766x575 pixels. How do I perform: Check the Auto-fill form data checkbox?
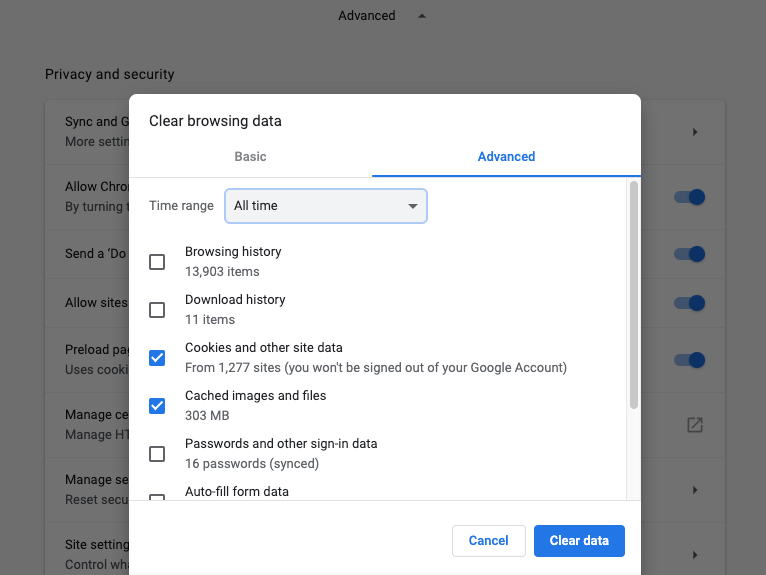pyautogui.click(x=157, y=496)
